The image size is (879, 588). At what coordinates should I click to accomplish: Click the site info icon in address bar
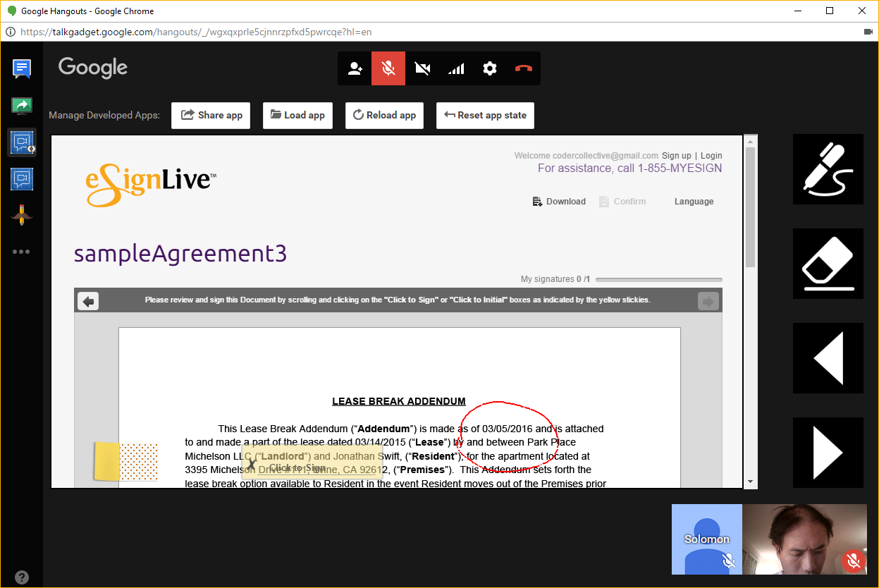[x=11, y=32]
